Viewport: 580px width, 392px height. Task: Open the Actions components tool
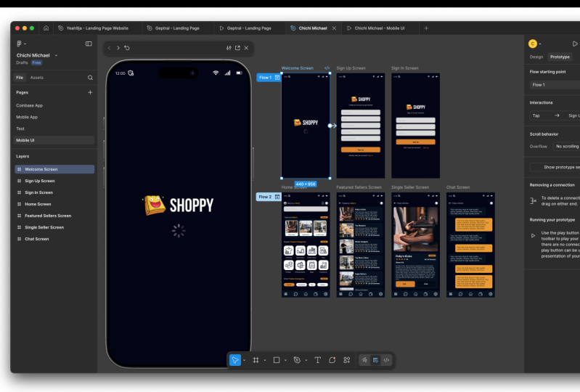(346, 360)
